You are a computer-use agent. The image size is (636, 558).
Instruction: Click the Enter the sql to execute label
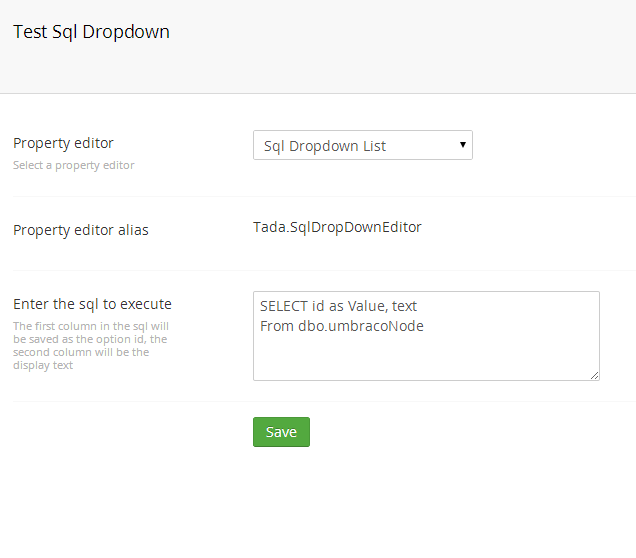[x=92, y=304]
